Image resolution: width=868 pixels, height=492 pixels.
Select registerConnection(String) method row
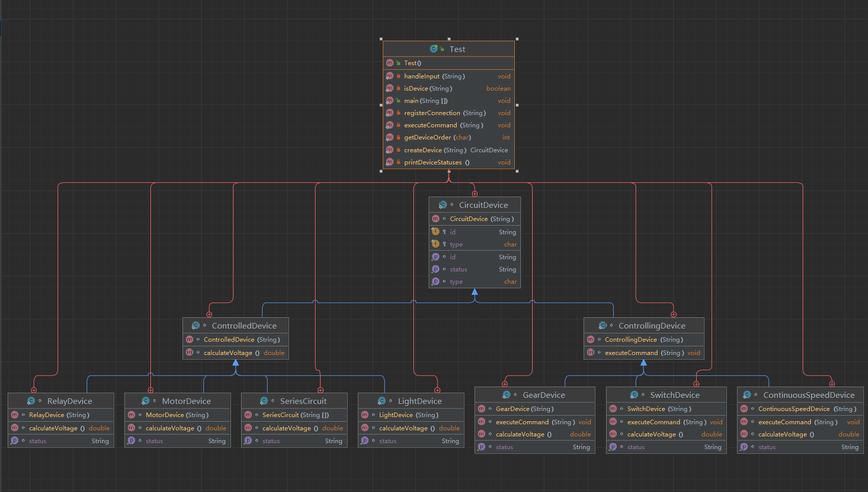(x=449, y=113)
